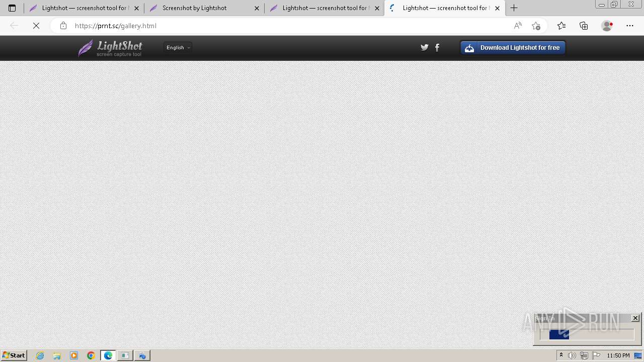Open the tab actions menu icon
This screenshot has width=644, height=362.
pyautogui.click(x=12, y=8)
